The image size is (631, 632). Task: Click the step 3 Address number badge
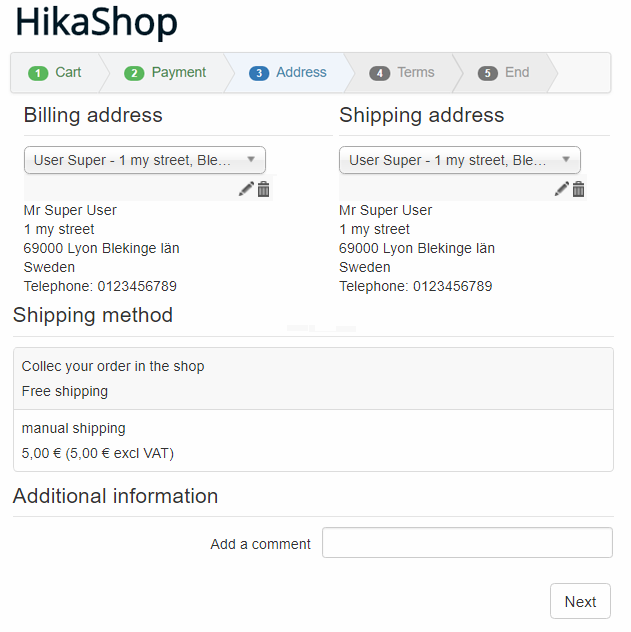tap(259, 73)
